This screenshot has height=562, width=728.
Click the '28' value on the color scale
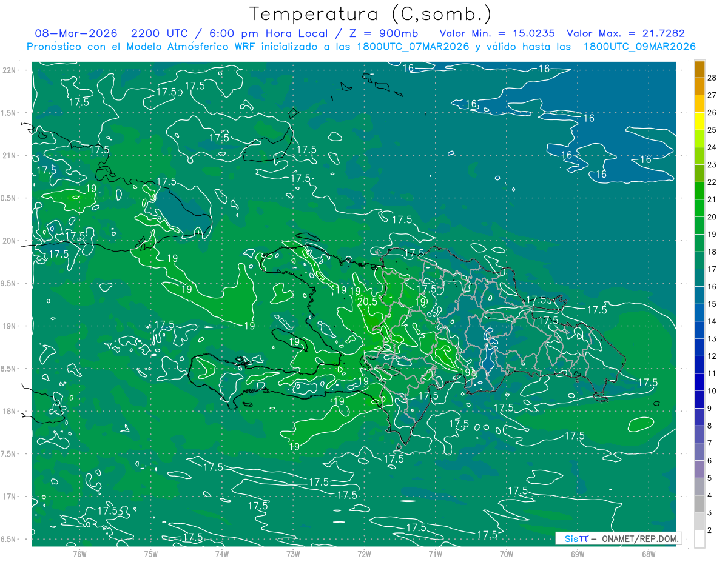[712, 78]
